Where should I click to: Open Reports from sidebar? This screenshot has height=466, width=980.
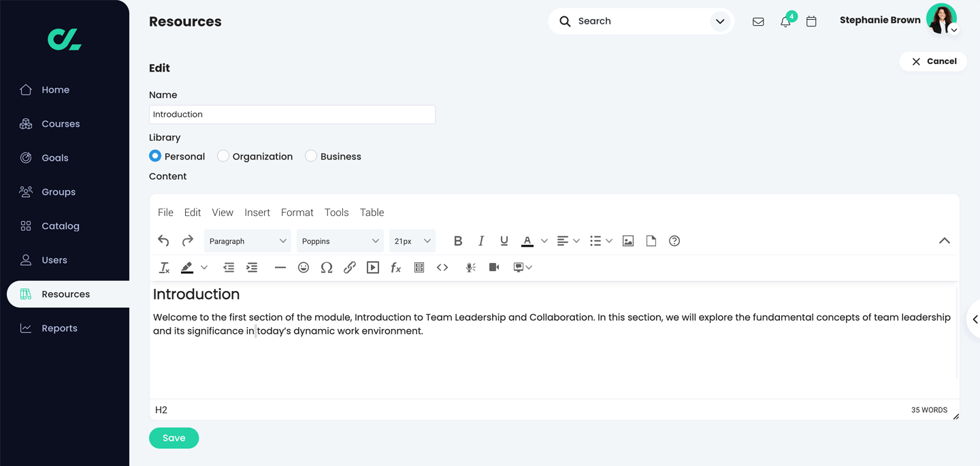(59, 328)
